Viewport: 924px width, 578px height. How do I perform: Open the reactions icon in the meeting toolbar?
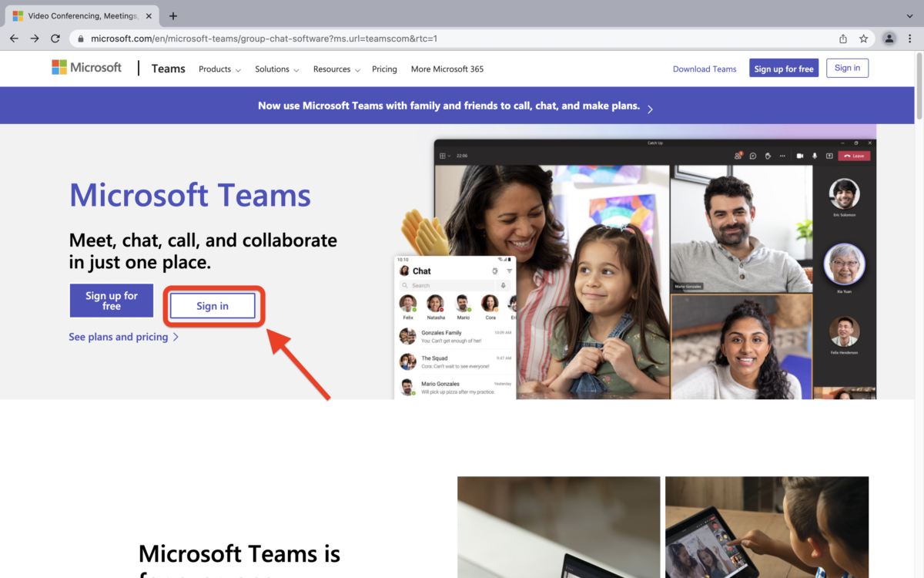pos(767,156)
